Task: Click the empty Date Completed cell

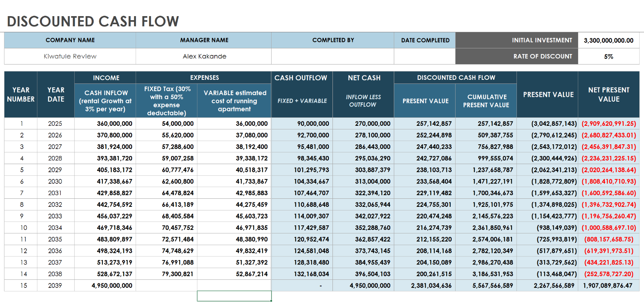Action: [x=425, y=56]
